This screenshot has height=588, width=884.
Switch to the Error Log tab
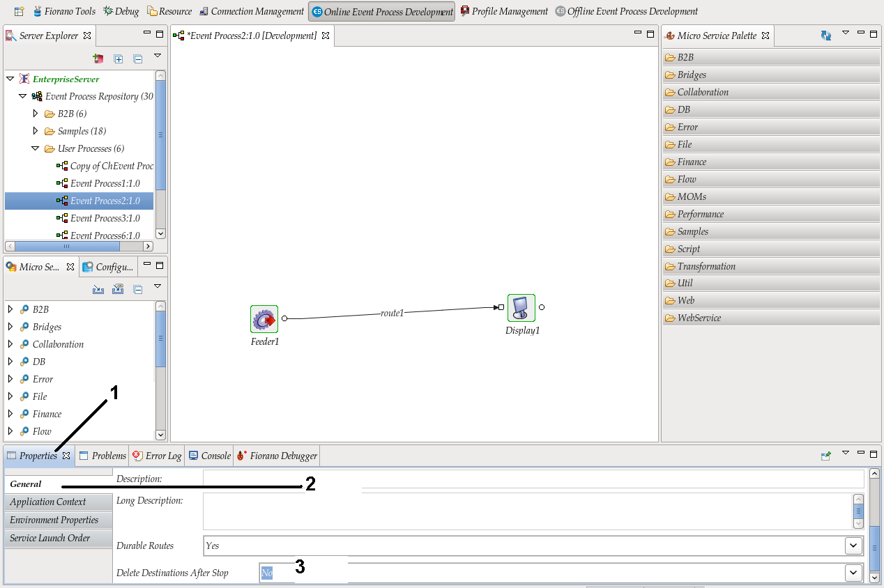[x=156, y=456]
